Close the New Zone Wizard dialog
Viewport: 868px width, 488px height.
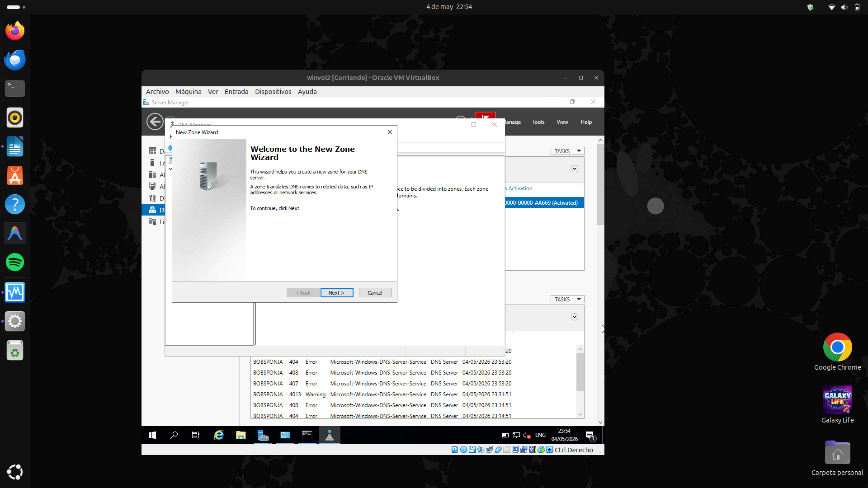[x=390, y=132]
